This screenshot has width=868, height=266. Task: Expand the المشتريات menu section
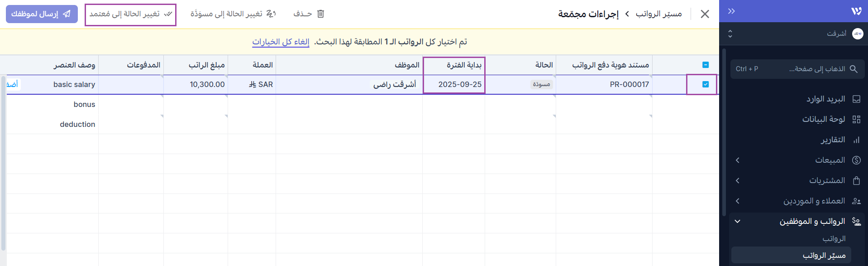click(x=738, y=180)
